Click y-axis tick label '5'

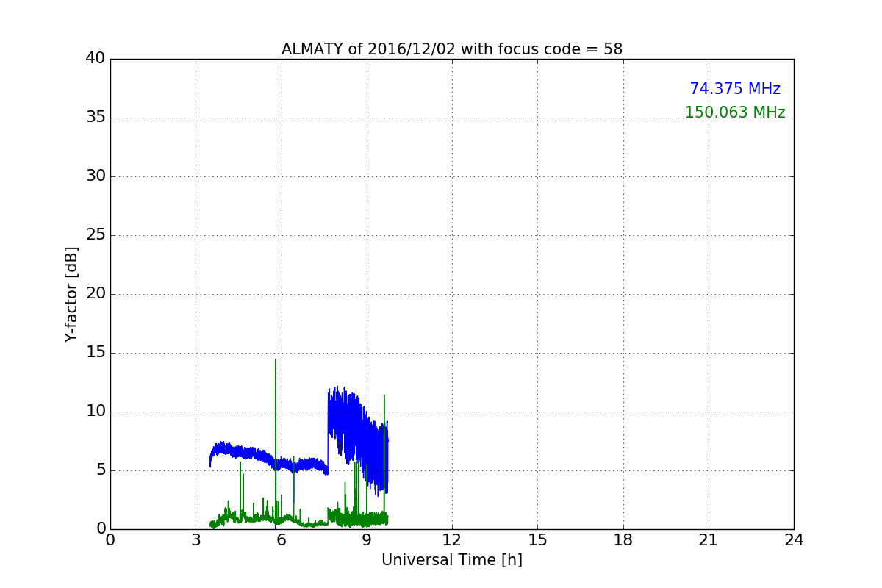click(100, 470)
